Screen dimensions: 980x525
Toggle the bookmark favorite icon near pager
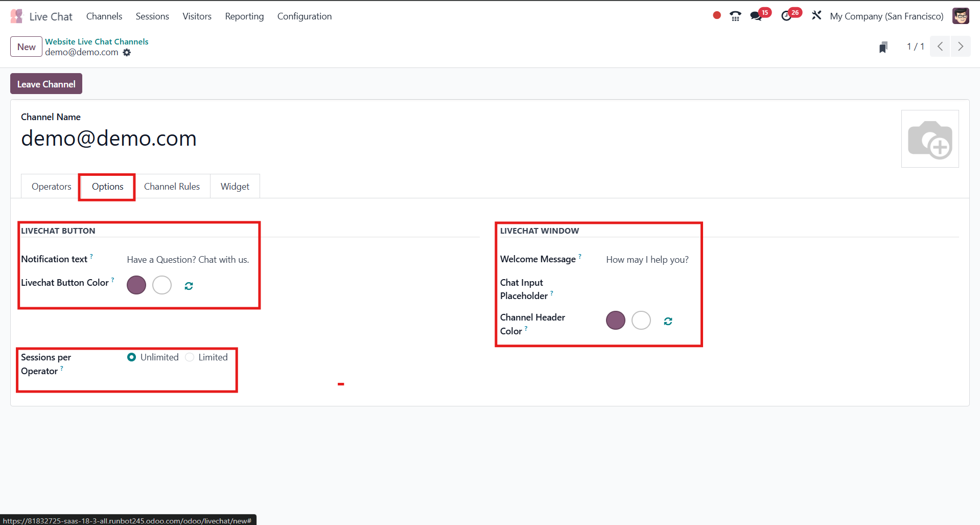(883, 47)
